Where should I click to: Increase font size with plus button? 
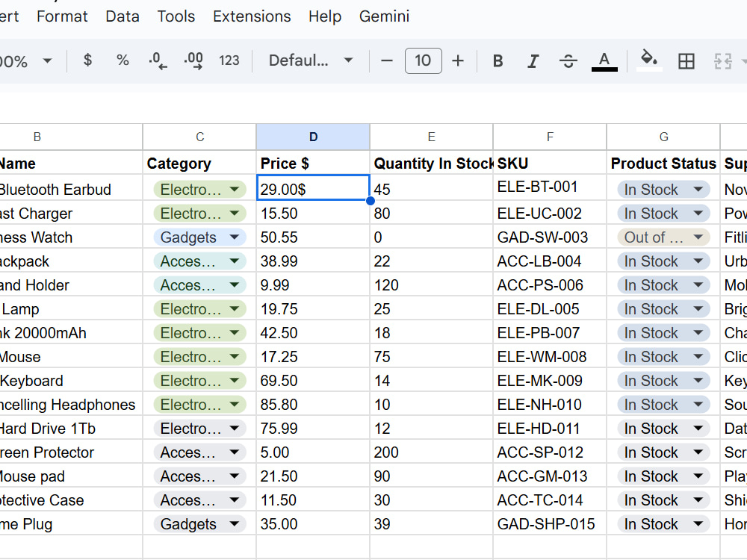(x=458, y=60)
